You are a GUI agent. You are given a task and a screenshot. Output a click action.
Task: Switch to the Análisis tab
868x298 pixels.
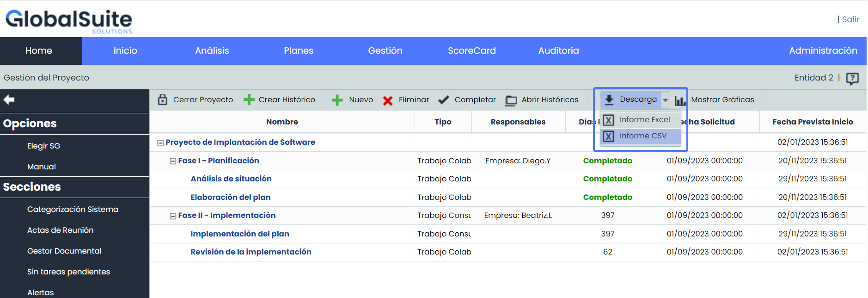pos(212,50)
